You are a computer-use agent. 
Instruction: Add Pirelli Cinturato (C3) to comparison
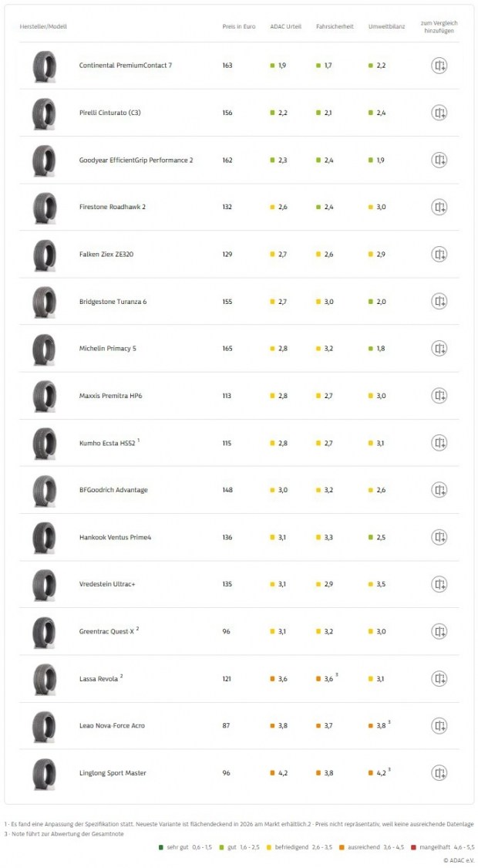point(439,113)
